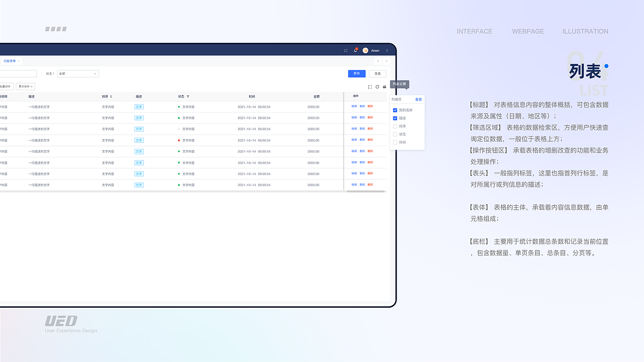Select the INTERFACE menu item
644x362 pixels.
click(x=474, y=31)
